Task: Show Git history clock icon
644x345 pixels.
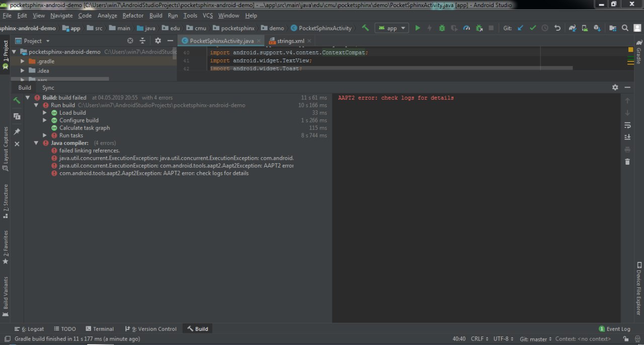Action: click(545, 28)
